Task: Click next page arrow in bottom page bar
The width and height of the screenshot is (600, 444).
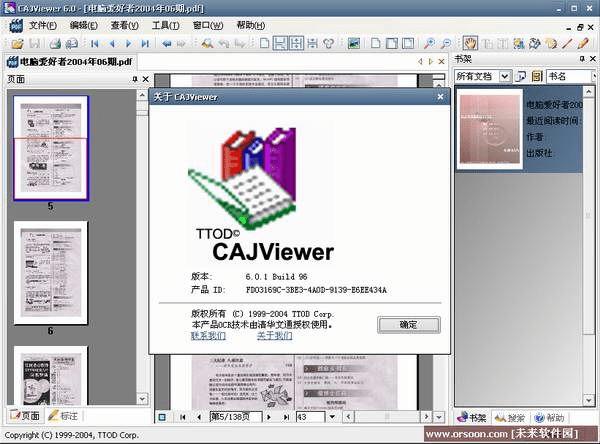Action: pos(269,417)
